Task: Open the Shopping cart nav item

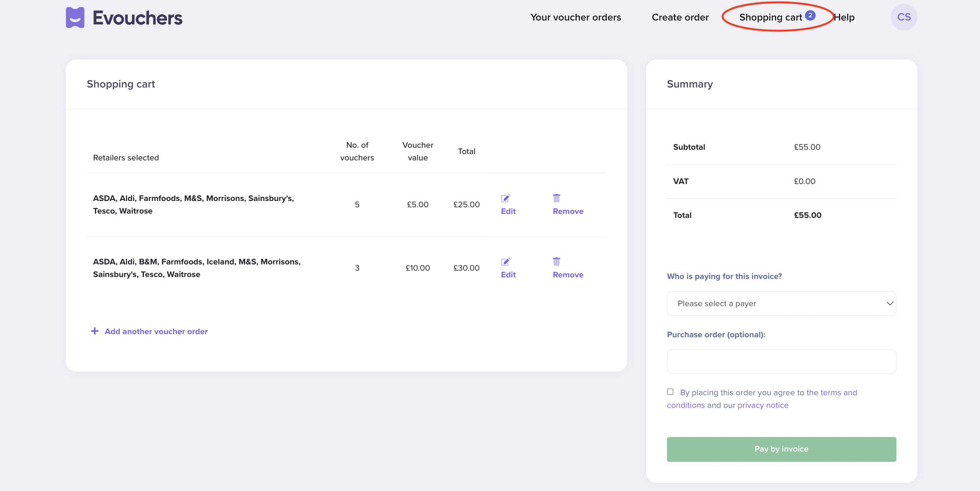Action: point(771,17)
